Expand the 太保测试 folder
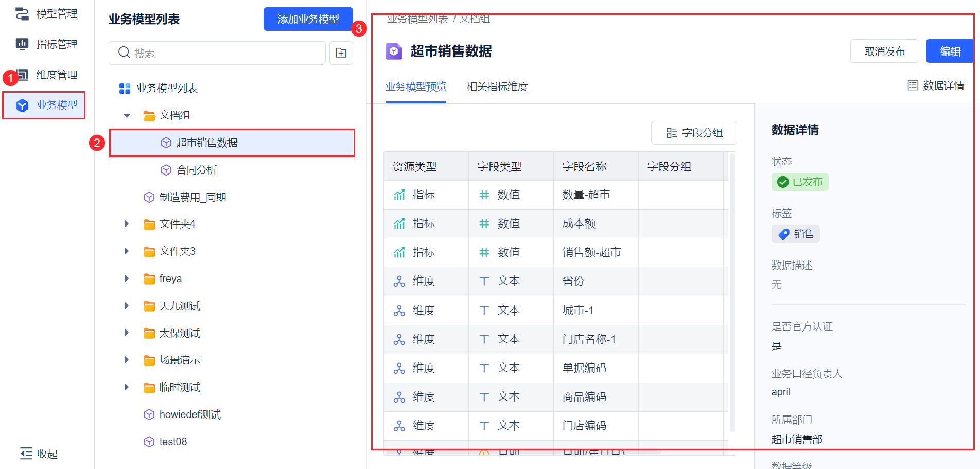980x469 pixels. 127,333
